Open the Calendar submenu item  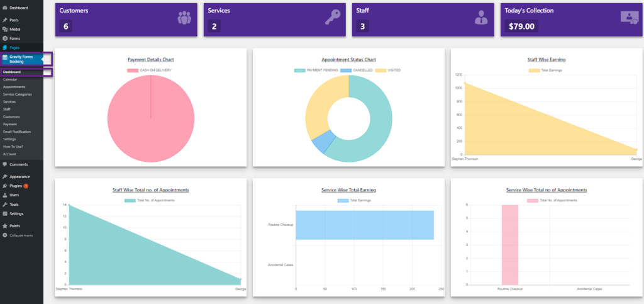click(x=10, y=80)
